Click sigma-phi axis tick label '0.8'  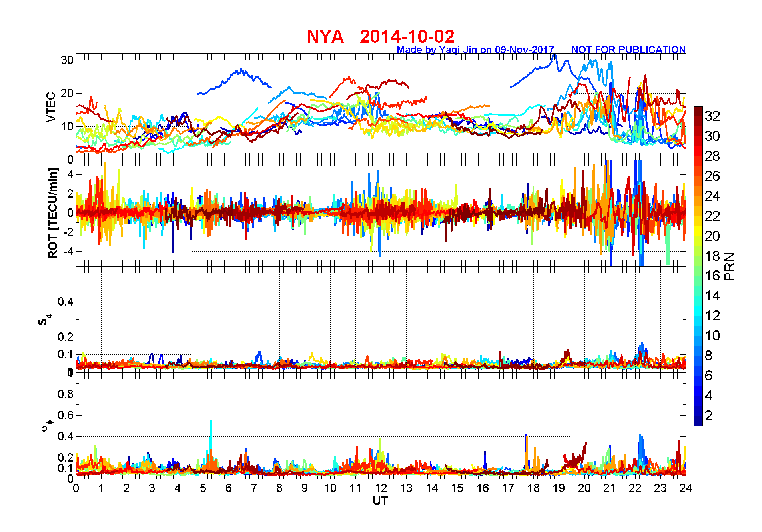click(x=66, y=394)
